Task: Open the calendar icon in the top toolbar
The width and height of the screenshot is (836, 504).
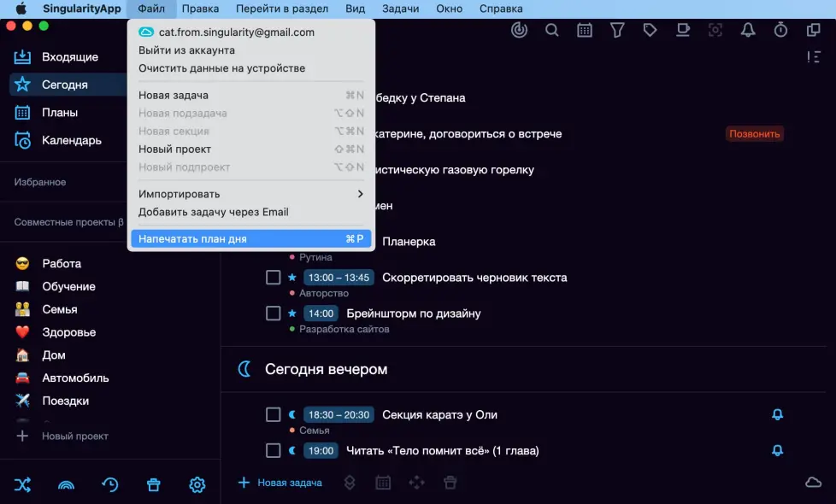Action: 585,29
